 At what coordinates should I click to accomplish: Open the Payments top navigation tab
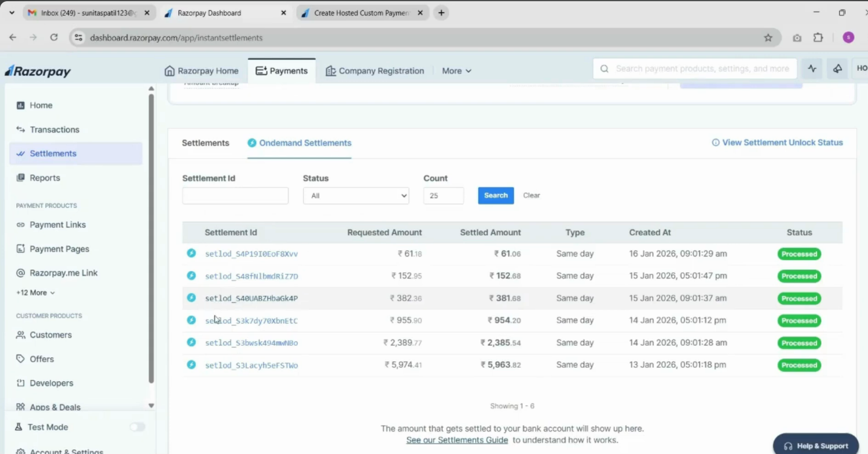click(282, 71)
